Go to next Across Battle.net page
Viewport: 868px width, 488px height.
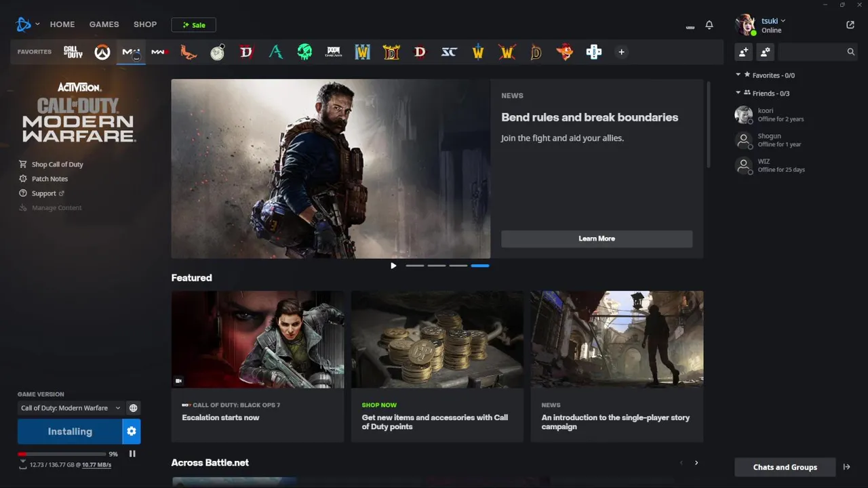click(x=696, y=463)
